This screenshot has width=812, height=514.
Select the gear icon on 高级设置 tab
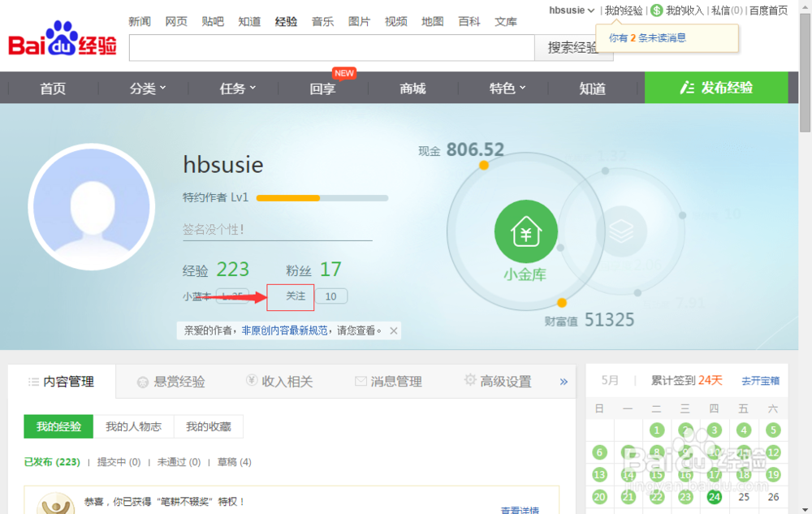[469, 379]
